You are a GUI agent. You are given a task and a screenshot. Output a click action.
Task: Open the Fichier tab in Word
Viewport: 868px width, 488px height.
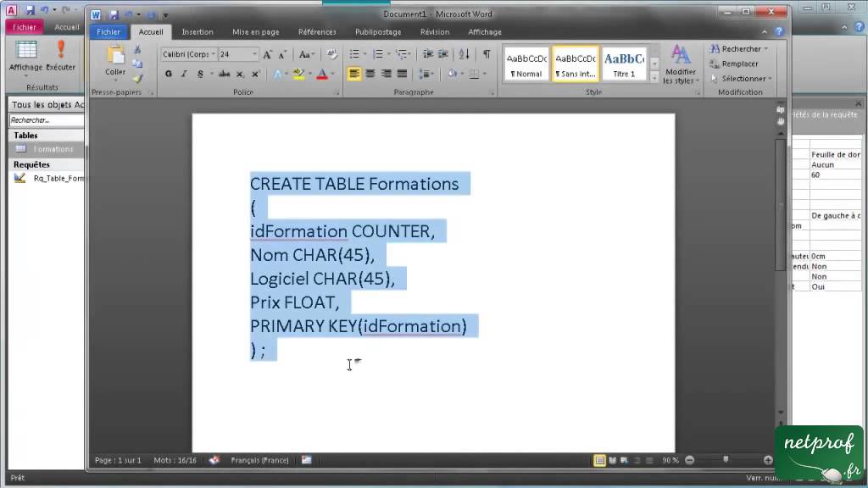pos(108,31)
